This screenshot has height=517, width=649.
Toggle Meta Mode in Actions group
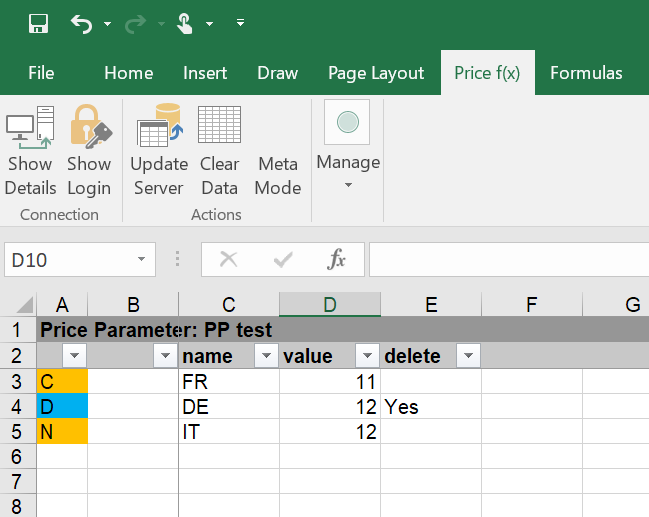tap(278, 176)
